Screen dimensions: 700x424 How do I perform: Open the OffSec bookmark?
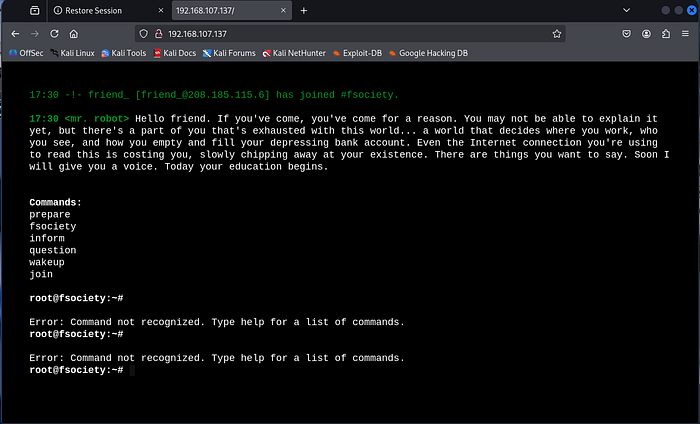pyautogui.click(x=26, y=53)
